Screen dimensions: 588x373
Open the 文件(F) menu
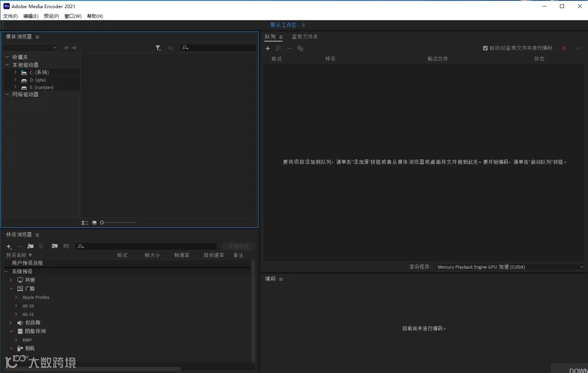coord(10,16)
